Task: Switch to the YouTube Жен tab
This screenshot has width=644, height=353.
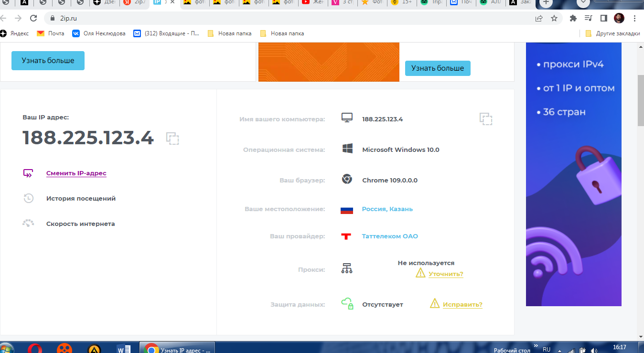Action: click(x=312, y=2)
